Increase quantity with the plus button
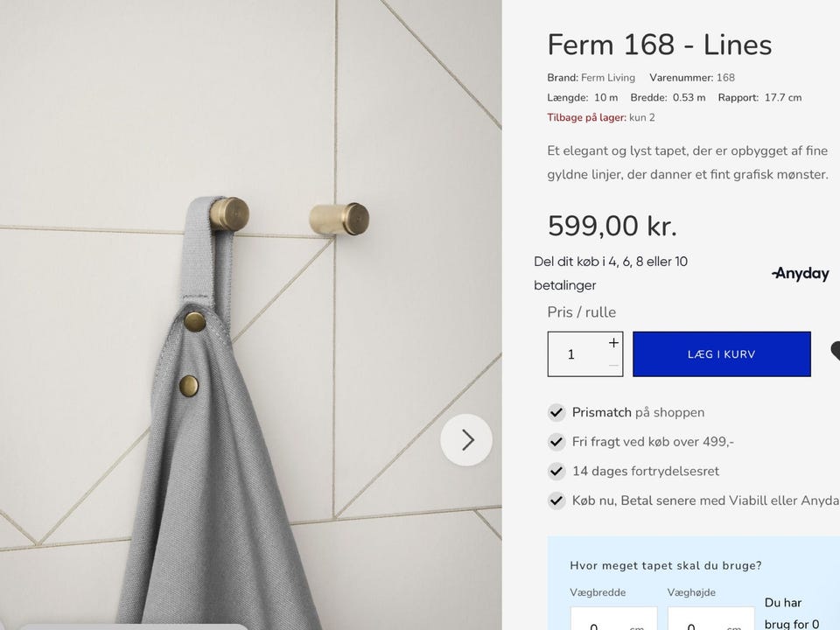This screenshot has width=840, height=630. point(613,343)
